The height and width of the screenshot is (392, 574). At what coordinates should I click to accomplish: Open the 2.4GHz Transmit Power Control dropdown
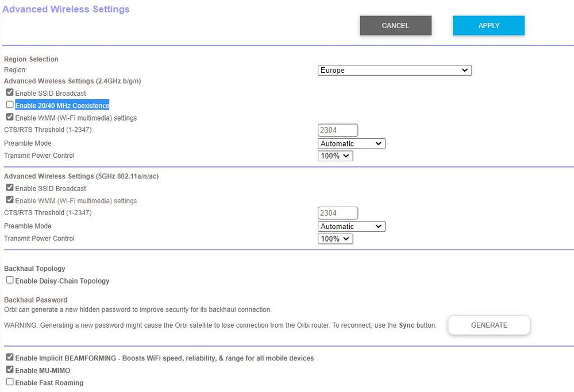pos(335,156)
